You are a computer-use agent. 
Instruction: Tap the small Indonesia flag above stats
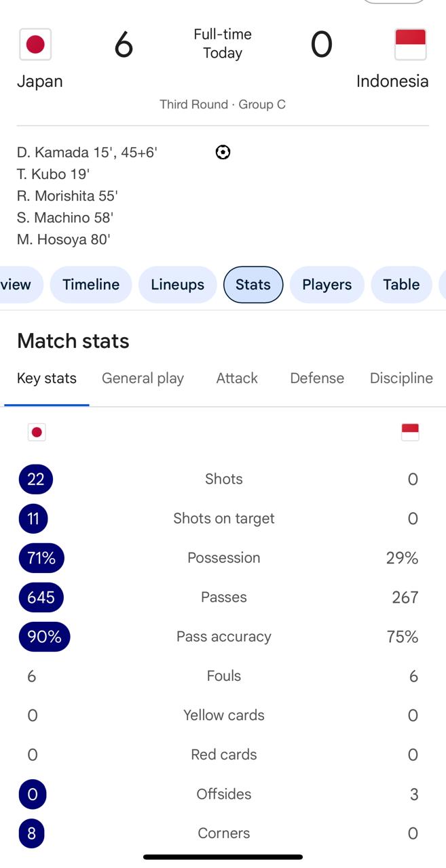pyautogui.click(x=410, y=433)
